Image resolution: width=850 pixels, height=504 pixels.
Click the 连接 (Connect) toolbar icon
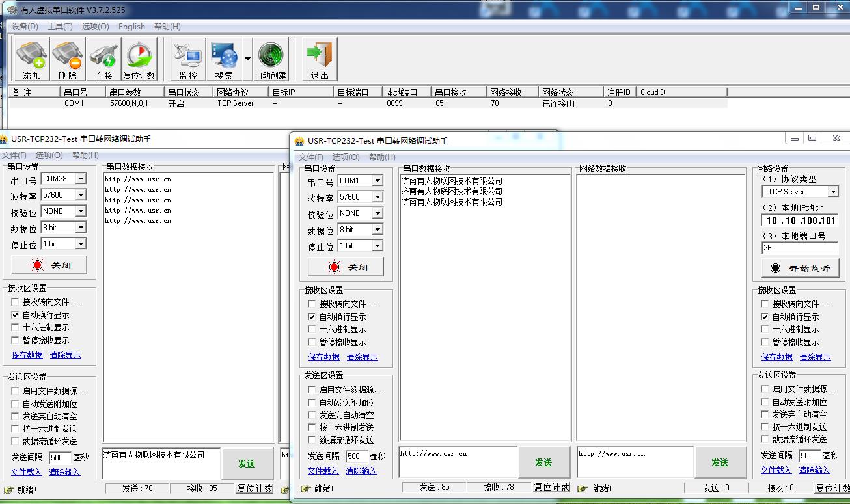pos(103,59)
